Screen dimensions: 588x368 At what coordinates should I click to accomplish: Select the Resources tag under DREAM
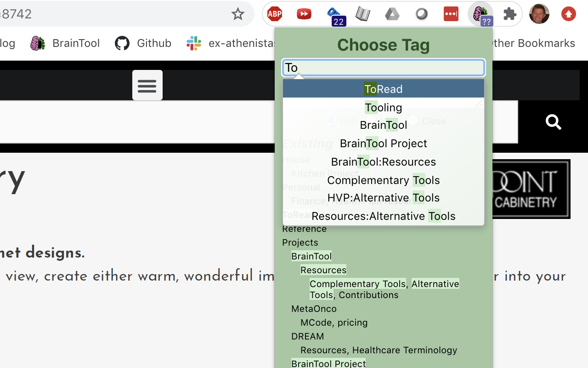pyautogui.click(x=323, y=350)
